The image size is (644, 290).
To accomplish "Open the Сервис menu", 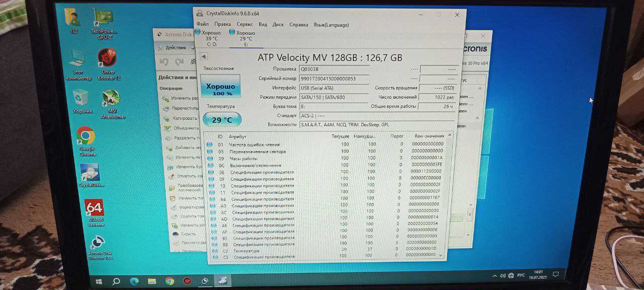I will (245, 24).
